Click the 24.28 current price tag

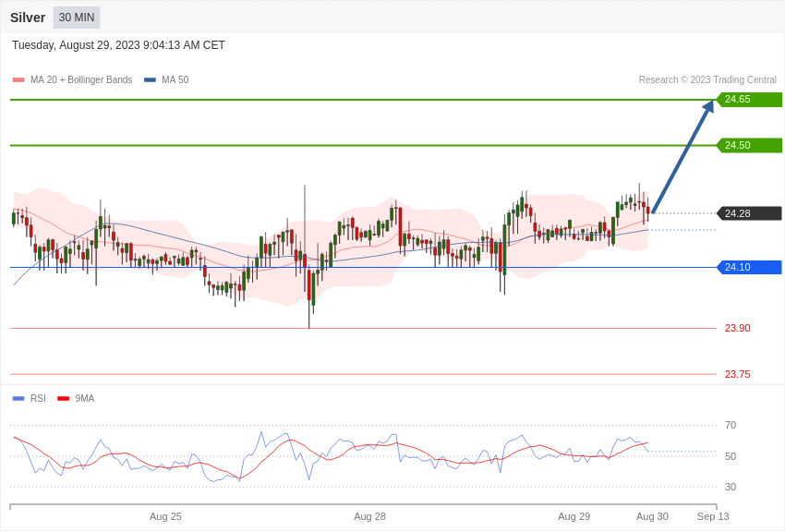point(750,213)
